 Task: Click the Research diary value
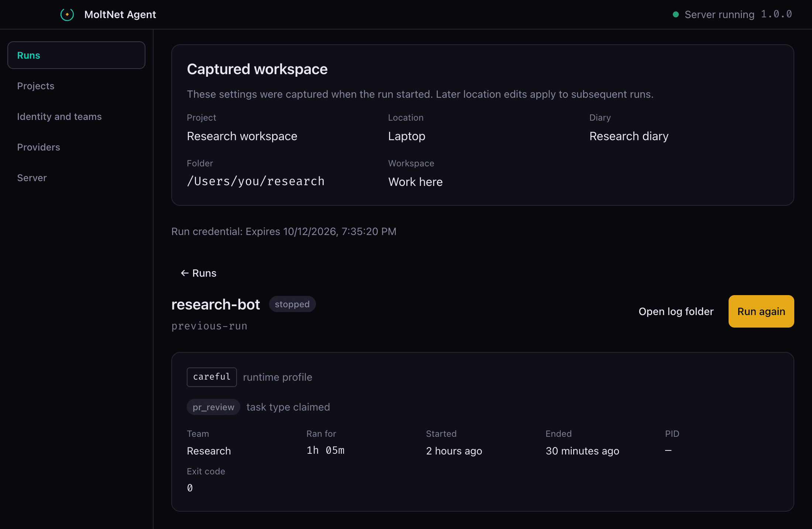click(x=629, y=136)
